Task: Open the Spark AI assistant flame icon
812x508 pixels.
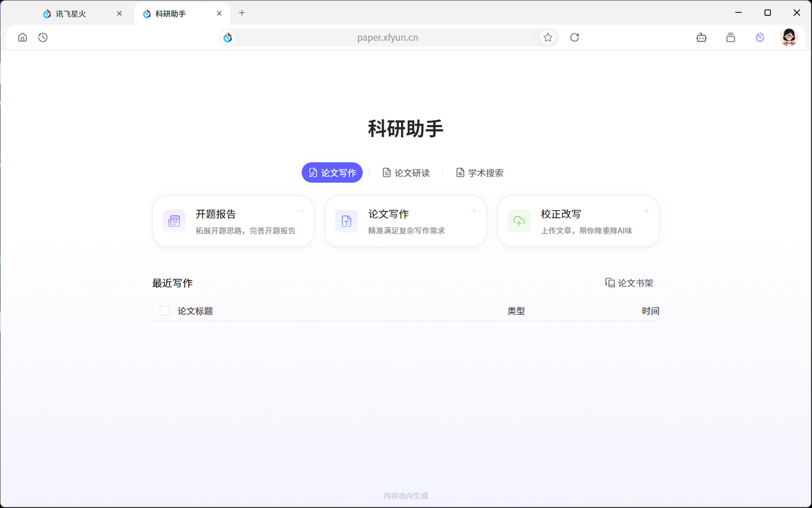Action: point(759,37)
